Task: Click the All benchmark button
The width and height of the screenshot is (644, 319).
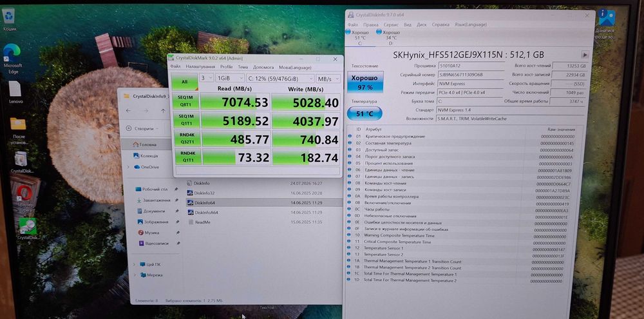Action: 184,82
